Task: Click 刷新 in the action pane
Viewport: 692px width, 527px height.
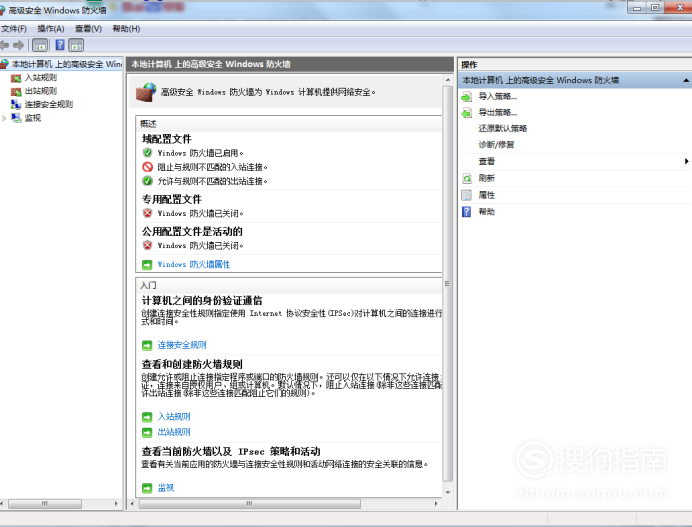Action: pos(486,178)
